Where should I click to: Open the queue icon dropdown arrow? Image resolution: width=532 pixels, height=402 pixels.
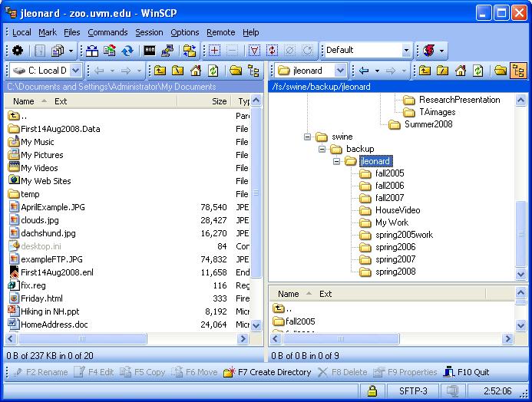coord(71,51)
